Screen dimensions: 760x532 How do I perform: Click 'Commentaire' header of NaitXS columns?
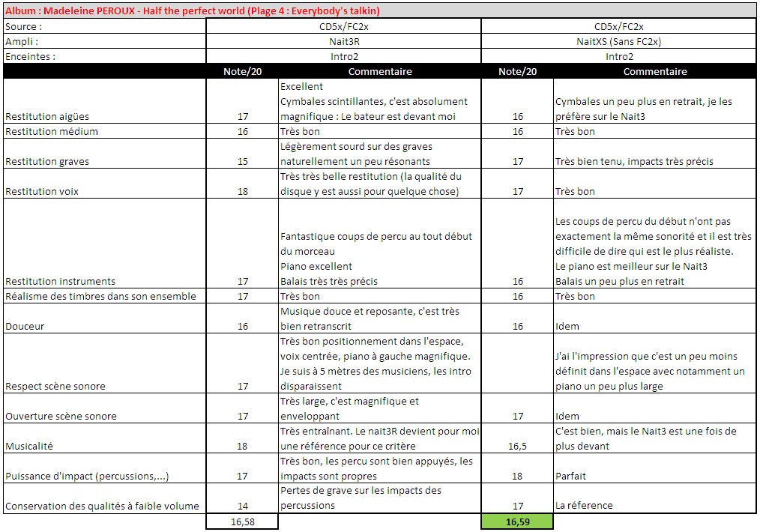click(x=655, y=71)
